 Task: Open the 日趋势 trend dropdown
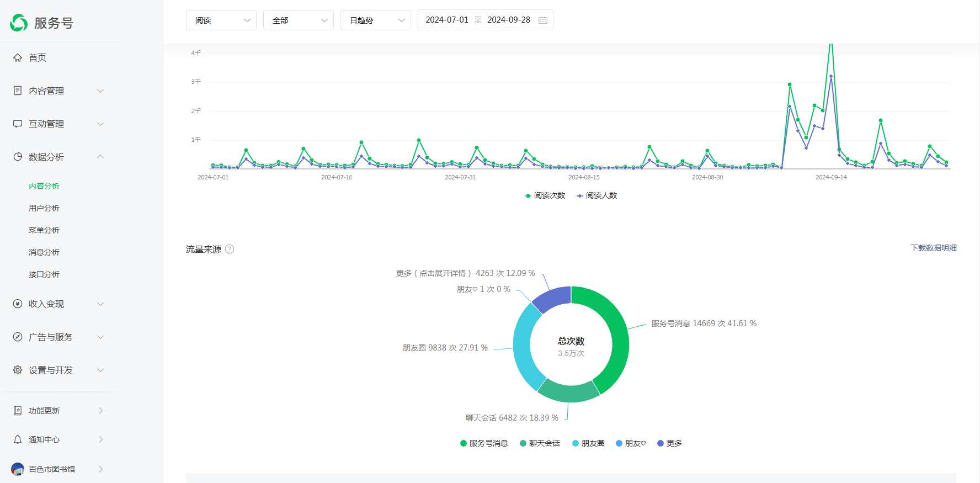pyautogui.click(x=376, y=20)
